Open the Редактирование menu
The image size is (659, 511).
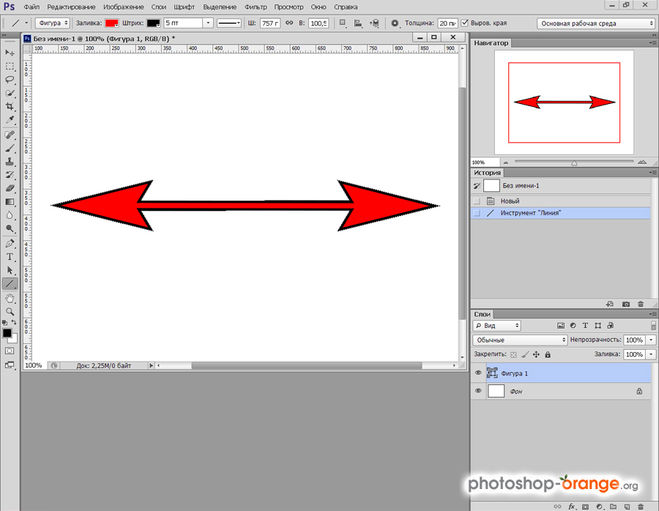click(x=71, y=7)
